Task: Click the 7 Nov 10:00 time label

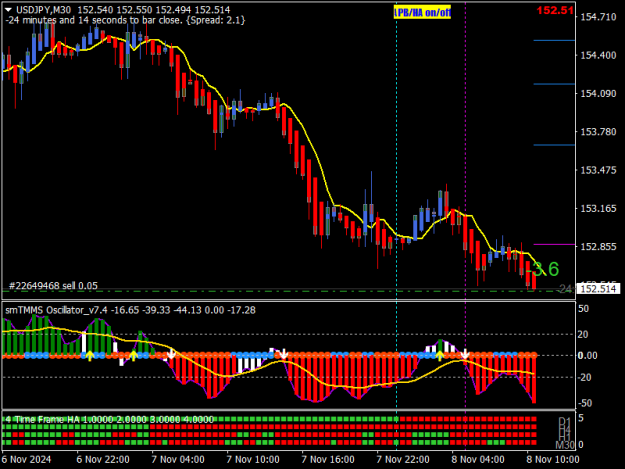Action: pyautogui.click(x=253, y=459)
